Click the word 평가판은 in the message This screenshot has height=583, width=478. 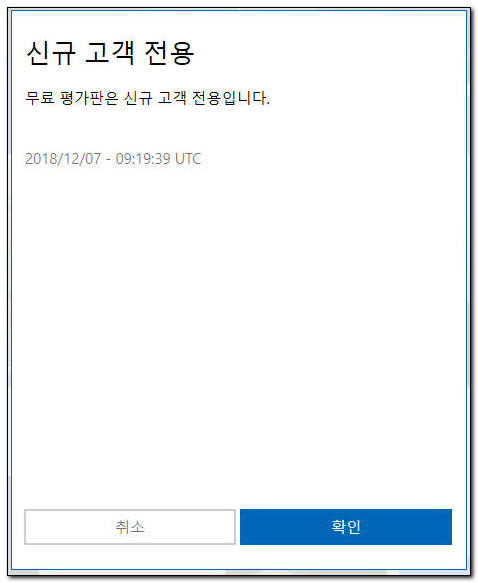tap(89, 98)
